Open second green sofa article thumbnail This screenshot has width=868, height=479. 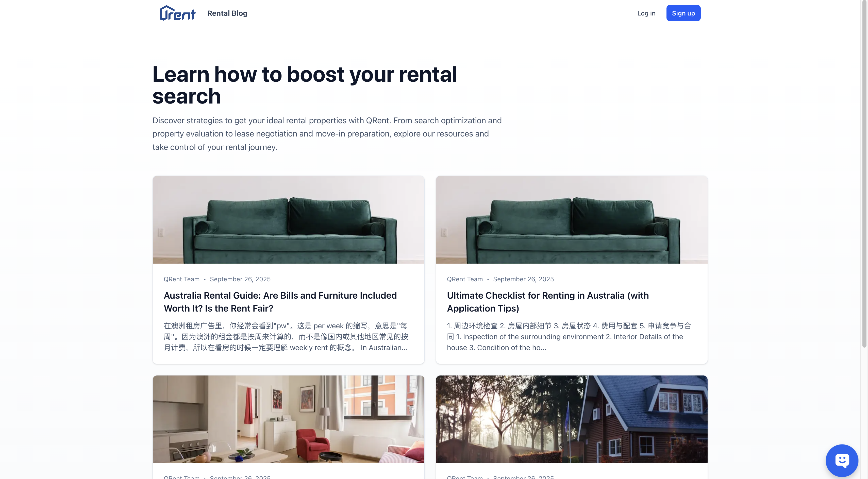[572, 220]
